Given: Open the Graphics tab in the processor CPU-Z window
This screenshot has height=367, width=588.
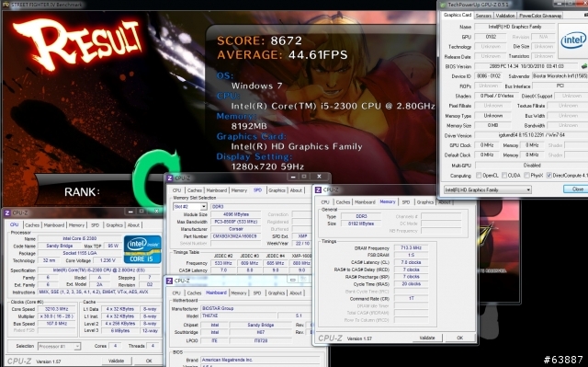Looking at the screenshot, I should 114,225.
